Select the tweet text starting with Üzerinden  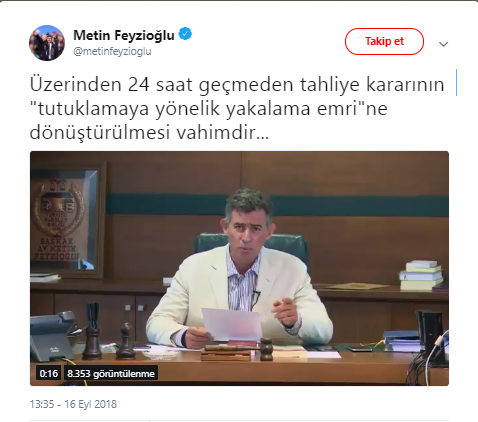pos(237,108)
